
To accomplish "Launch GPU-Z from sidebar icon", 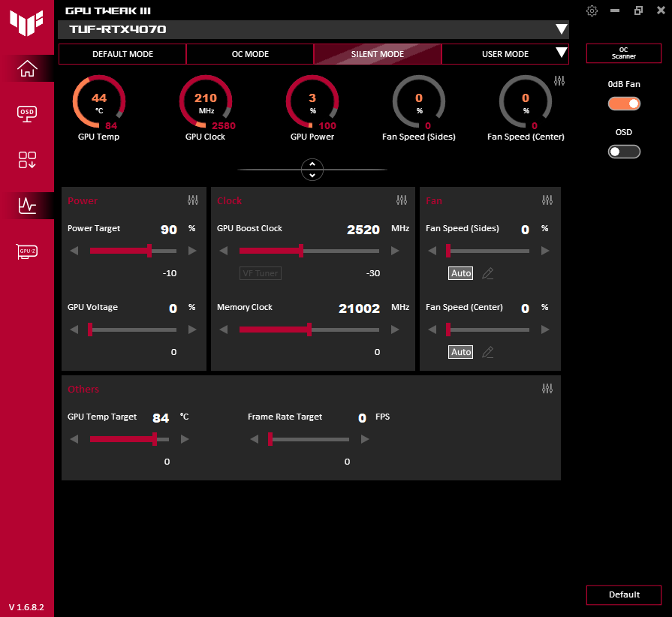I will [x=27, y=251].
